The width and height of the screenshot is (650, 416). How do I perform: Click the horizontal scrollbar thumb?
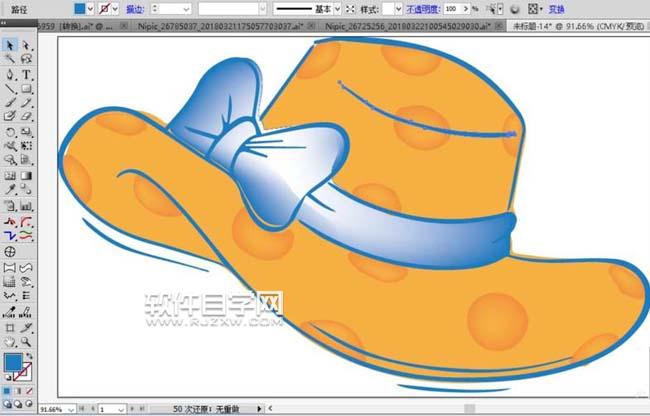tap(469, 409)
